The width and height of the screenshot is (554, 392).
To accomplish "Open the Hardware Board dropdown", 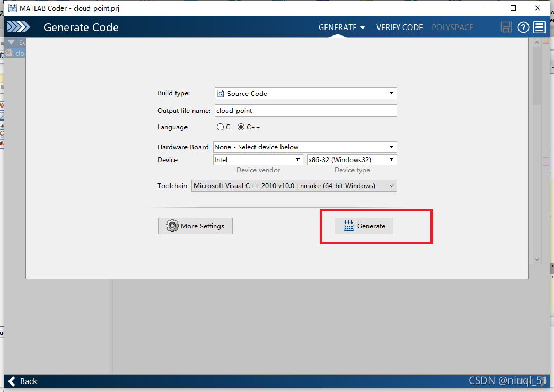I will click(x=305, y=147).
